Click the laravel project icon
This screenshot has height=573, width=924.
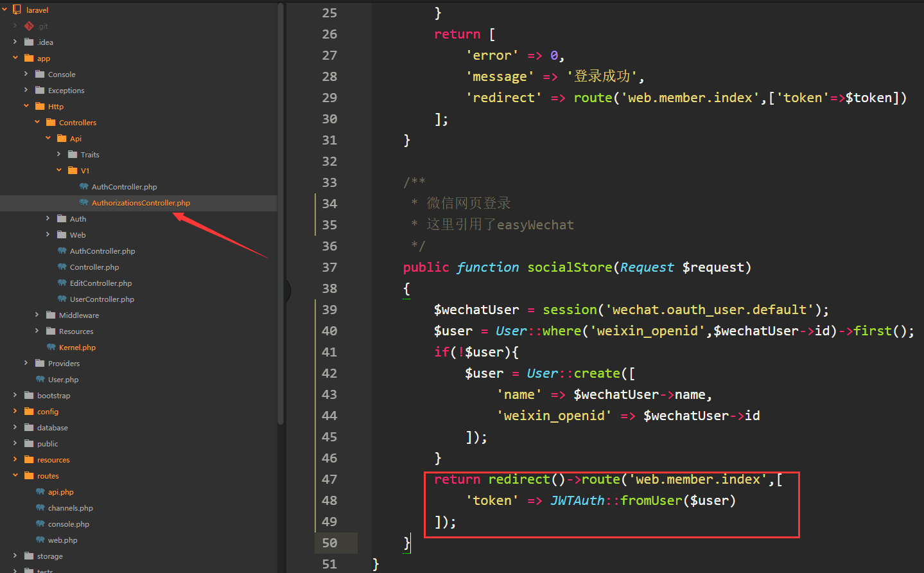(17, 10)
